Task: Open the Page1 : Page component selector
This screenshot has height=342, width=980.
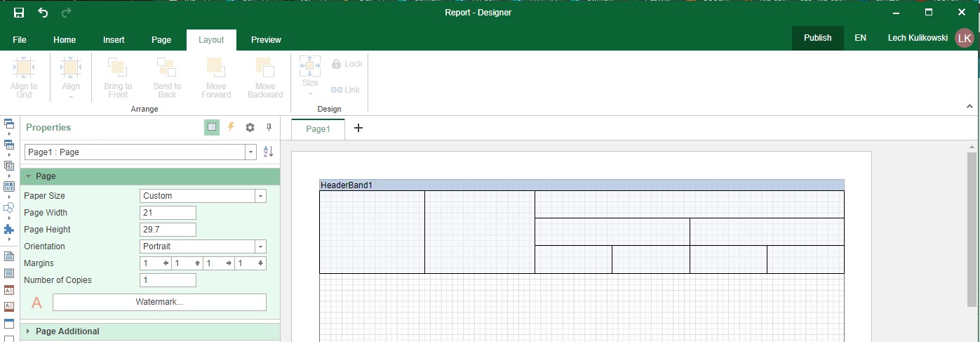Action: click(x=140, y=152)
